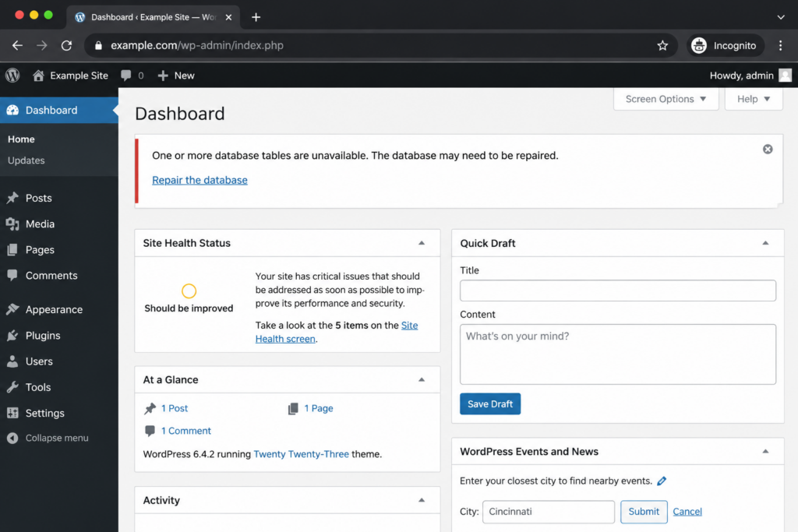
Task: Open Chrome three-dot menu
Action: click(x=781, y=45)
